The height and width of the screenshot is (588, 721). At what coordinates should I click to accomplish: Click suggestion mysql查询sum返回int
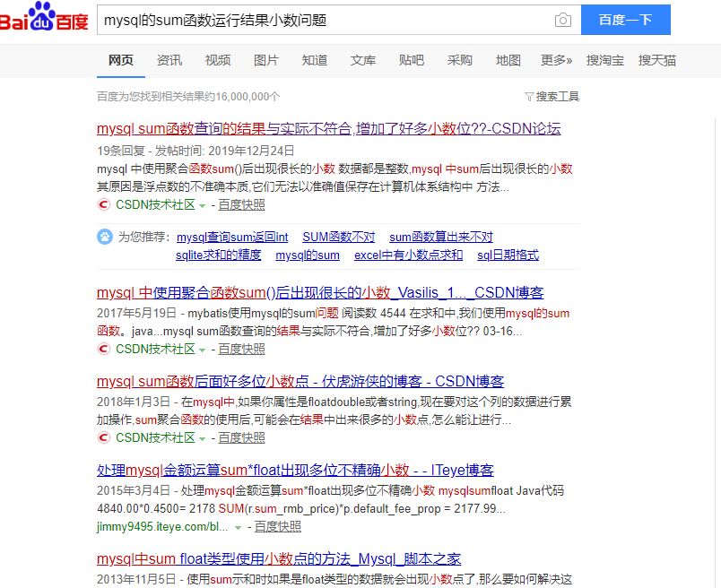coord(232,238)
